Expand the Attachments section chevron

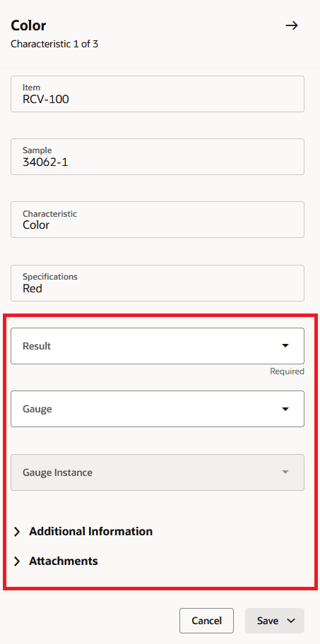tap(17, 561)
